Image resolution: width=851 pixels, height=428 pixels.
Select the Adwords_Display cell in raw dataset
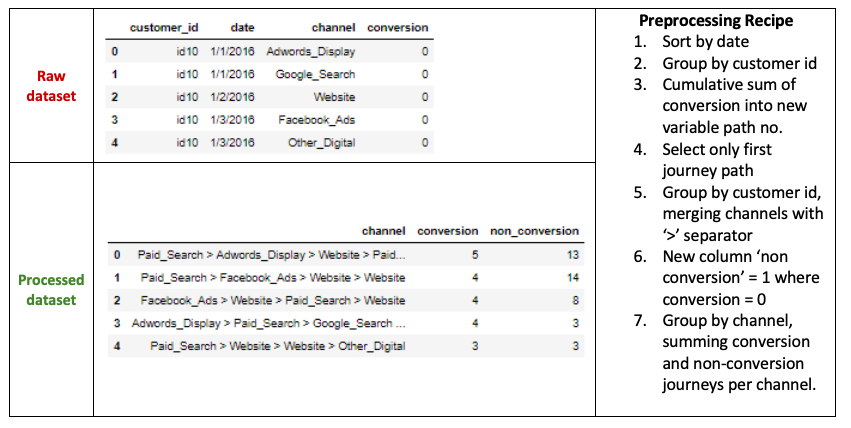[311, 51]
